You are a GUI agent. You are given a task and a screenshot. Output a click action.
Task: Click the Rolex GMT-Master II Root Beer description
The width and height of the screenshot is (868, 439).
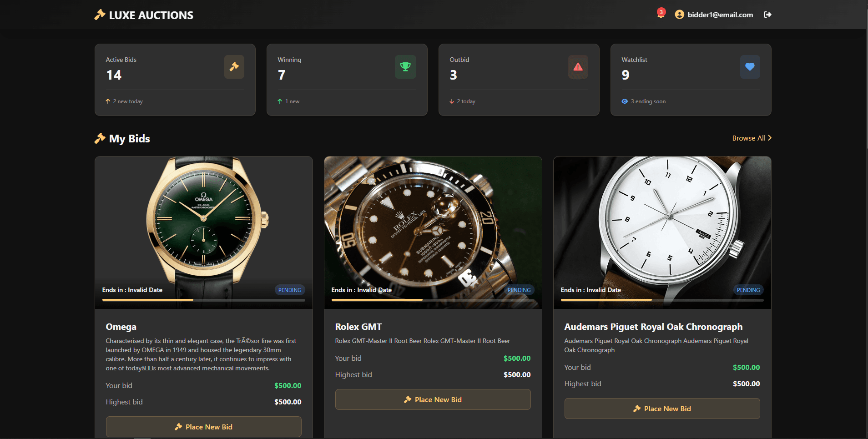423,341
